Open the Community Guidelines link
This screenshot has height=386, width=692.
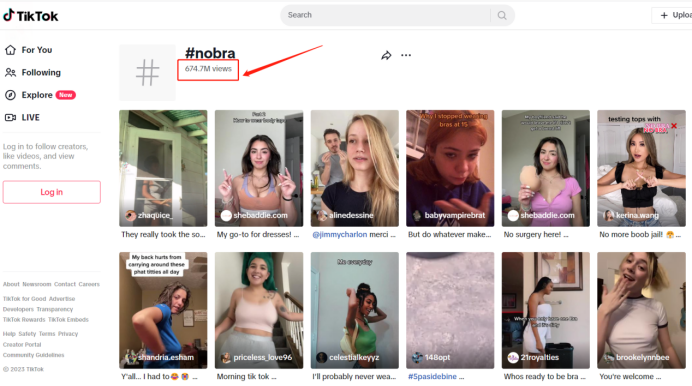click(34, 355)
